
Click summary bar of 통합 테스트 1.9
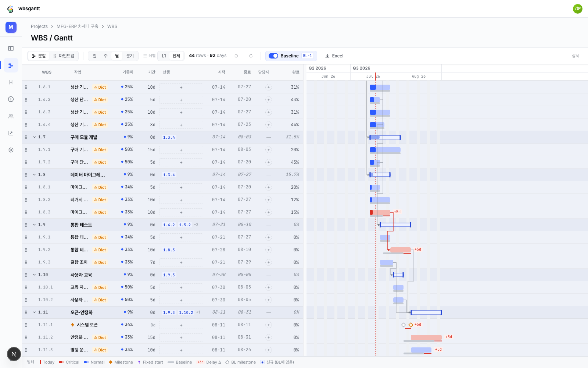point(395,225)
